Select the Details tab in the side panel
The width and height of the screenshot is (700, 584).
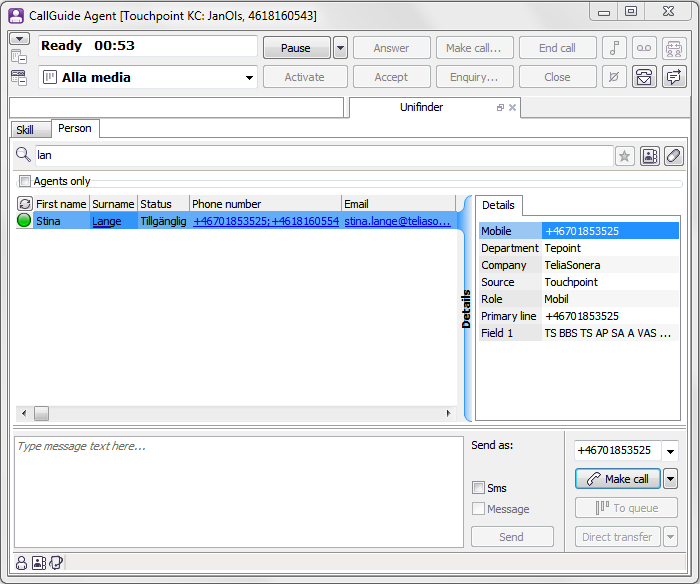[498, 205]
